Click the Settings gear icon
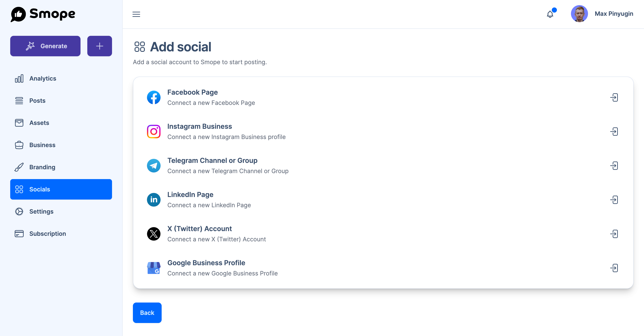This screenshot has height=336, width=644. click(19, 211)
